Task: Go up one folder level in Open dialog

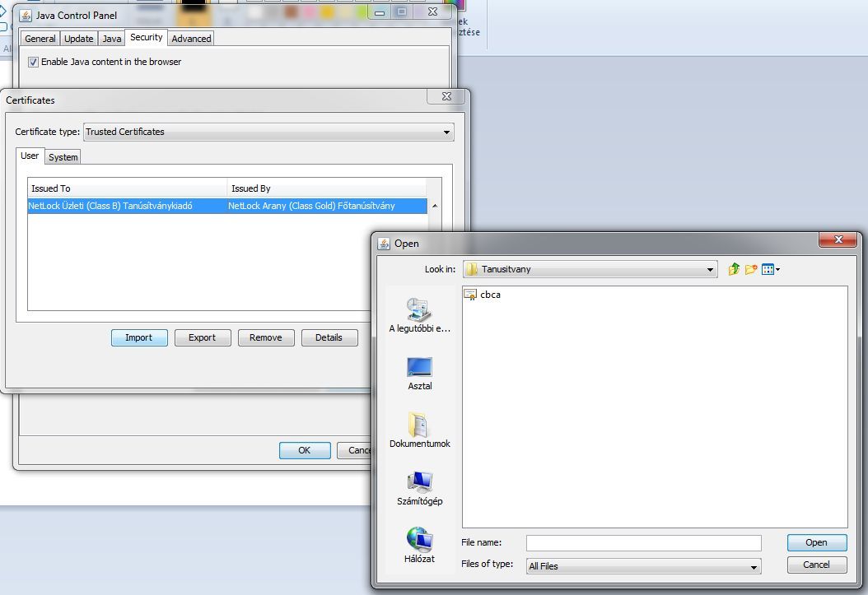Action: point(734,269)
